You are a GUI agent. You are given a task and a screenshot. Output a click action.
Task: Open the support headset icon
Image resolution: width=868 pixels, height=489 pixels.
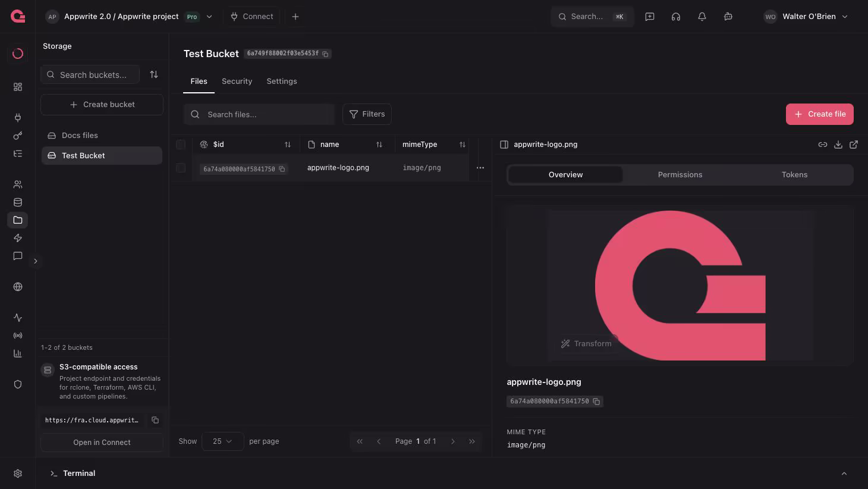click(x=676, y=17)
